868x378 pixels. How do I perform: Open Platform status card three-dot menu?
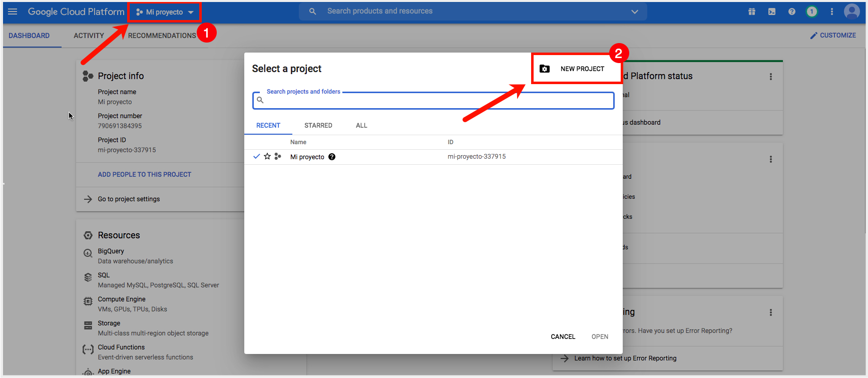(x=771, y=77)
